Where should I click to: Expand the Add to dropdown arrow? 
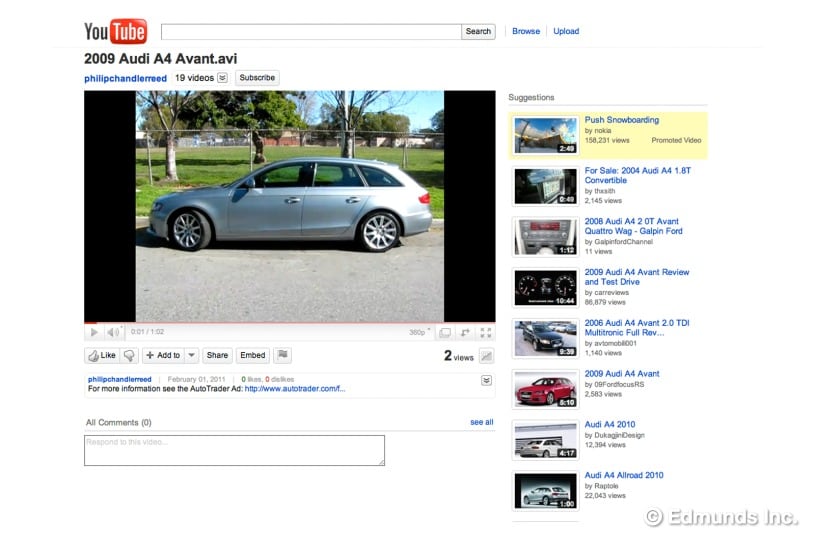[191, 355]
